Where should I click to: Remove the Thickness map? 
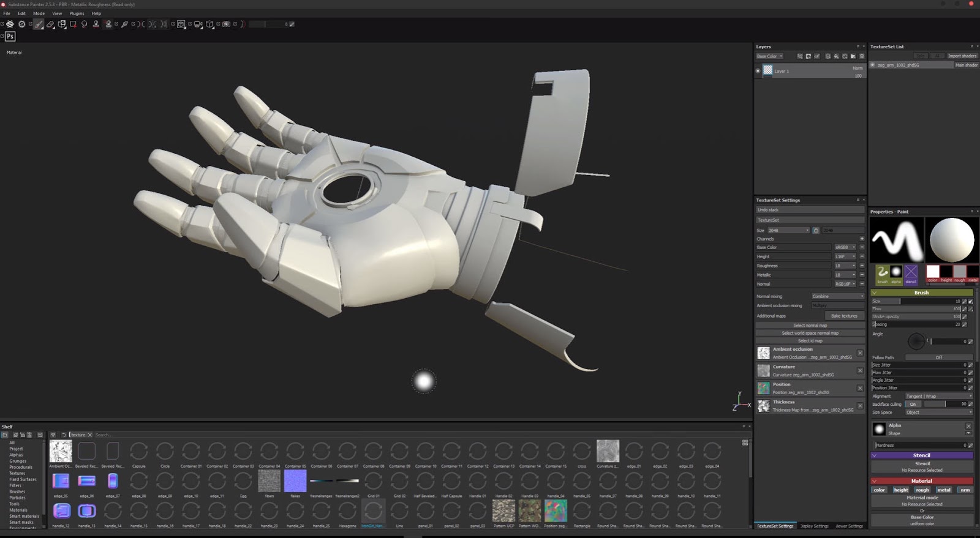pyautogui.click(x=860, y=406)
